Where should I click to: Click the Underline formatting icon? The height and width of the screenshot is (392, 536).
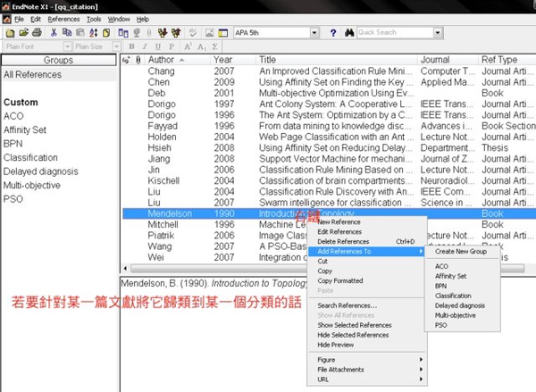(158, 46)
